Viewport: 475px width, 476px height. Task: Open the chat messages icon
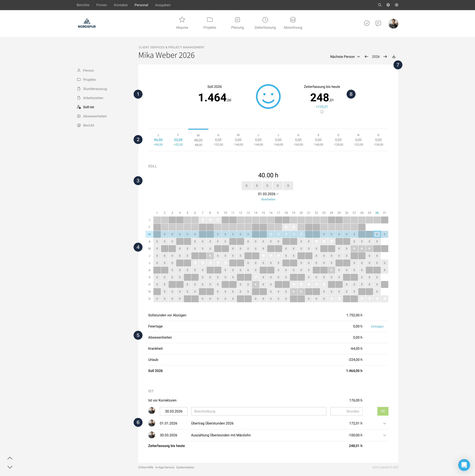(x=378, y=23)
